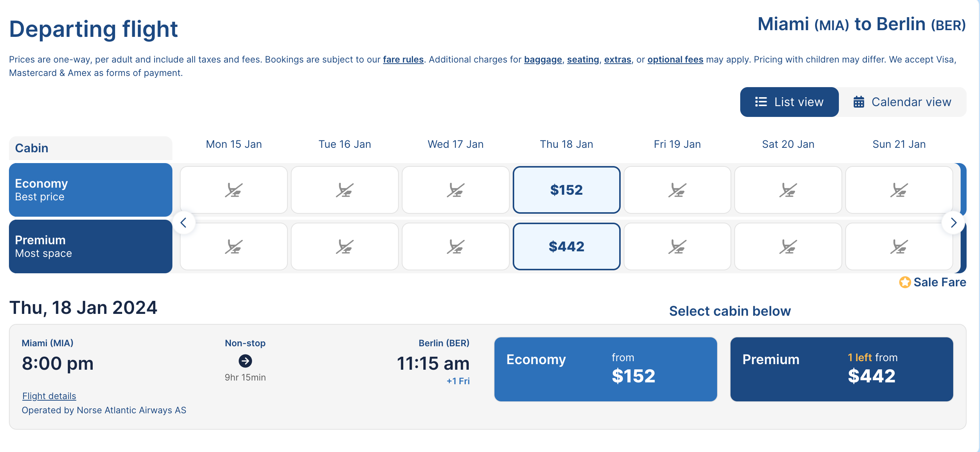Select the $442 Premium fare for Thu 18 Jan
Screen dimensions: 980x452
click(566, 246)
